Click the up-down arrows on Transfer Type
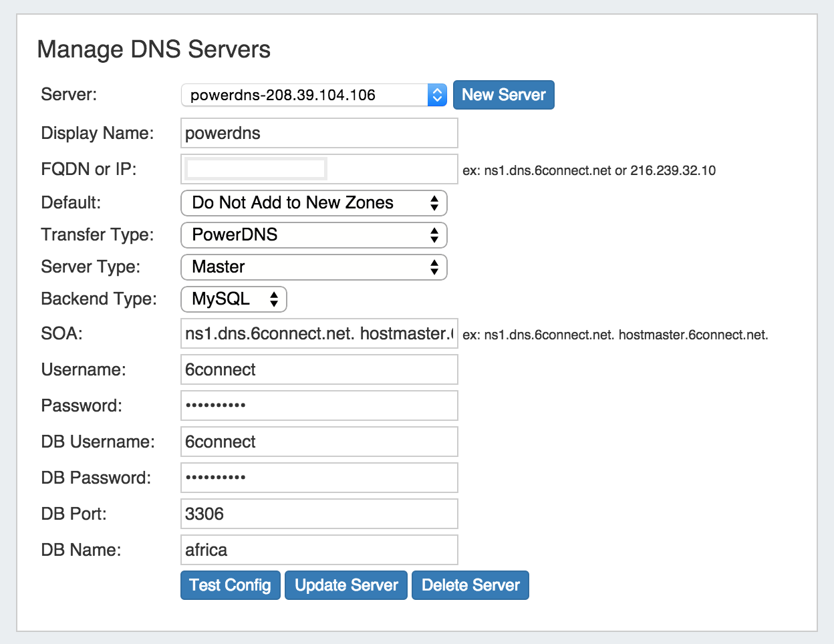Screen dimensions: 834x644 pyautogui.click(x=434, y=235)
